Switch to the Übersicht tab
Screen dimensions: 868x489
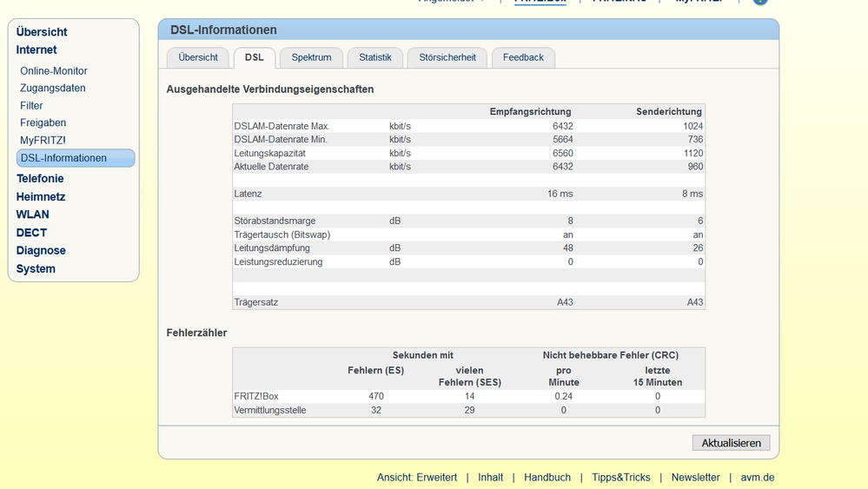[x=198, y=57]
